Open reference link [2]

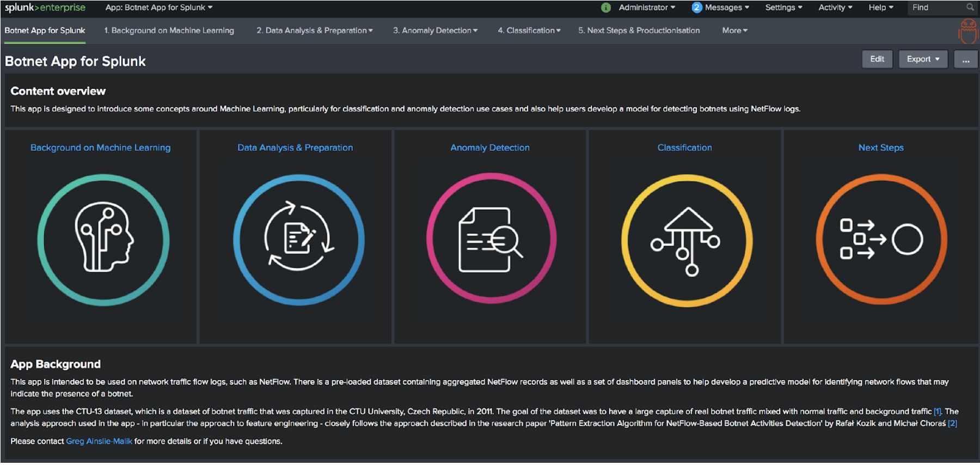[x=952, y=424]
